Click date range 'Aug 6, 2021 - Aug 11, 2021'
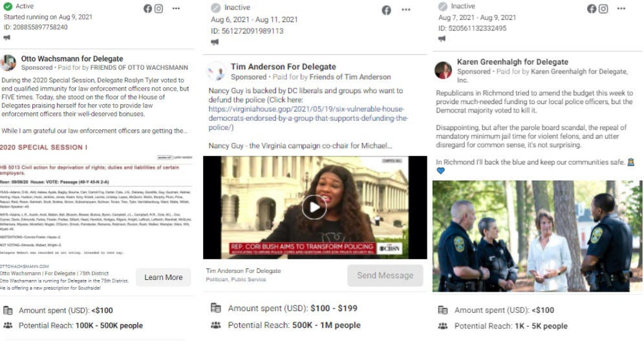 point(254,19)
